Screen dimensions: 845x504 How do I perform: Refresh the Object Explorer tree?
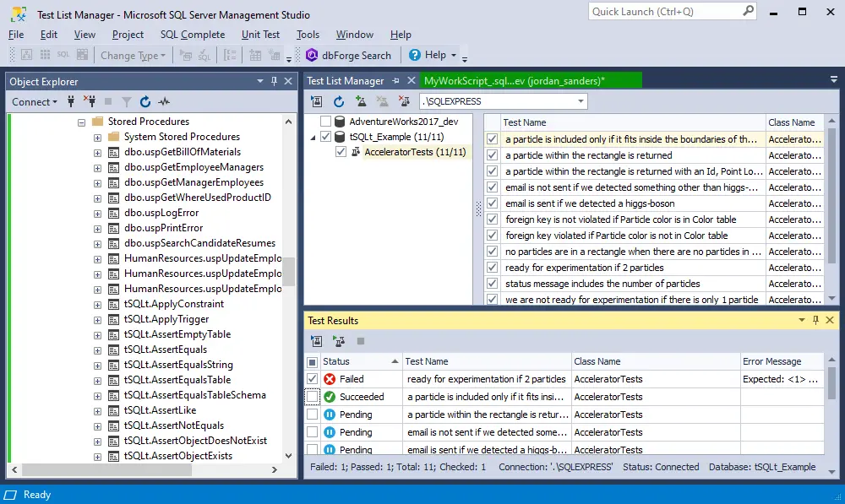click(145, 102)
